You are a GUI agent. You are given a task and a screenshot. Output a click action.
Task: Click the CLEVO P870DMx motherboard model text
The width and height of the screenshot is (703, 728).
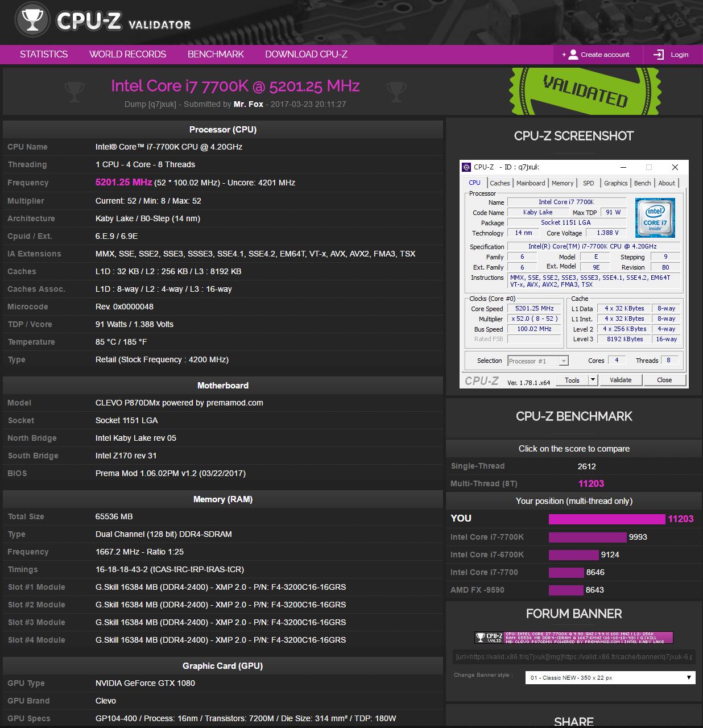point(179,403)
